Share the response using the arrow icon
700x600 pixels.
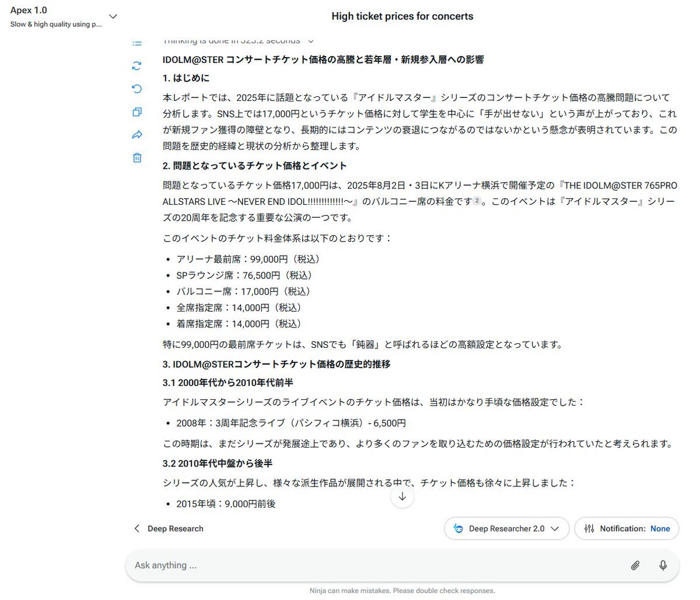point(137,135)
